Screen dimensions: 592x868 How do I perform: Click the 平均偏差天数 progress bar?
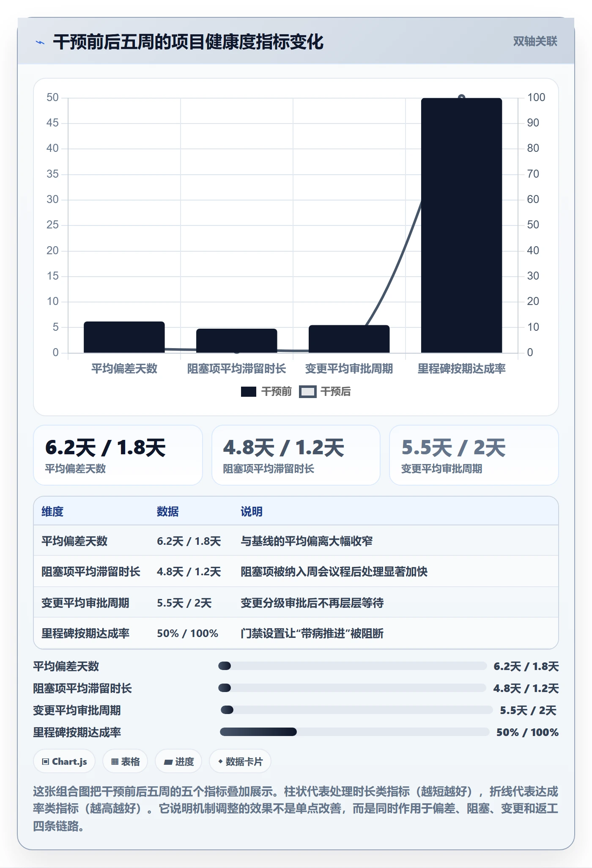point(353,666)
